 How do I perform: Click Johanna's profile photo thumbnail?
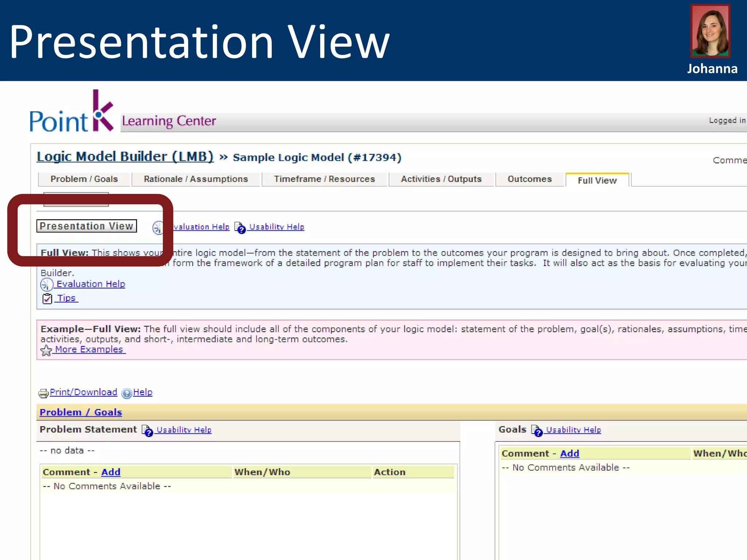tap(710, 31)
